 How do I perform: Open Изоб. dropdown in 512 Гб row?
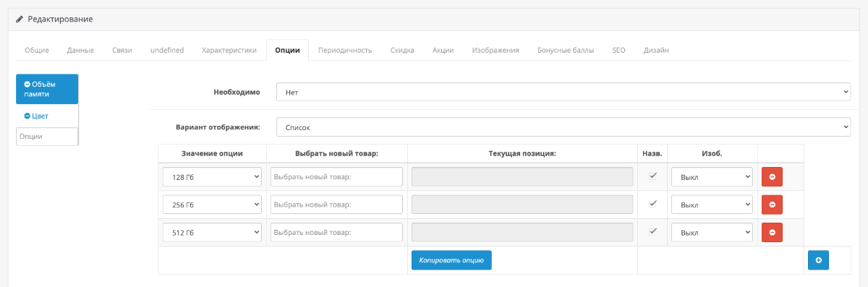click(x=712, y=232)
